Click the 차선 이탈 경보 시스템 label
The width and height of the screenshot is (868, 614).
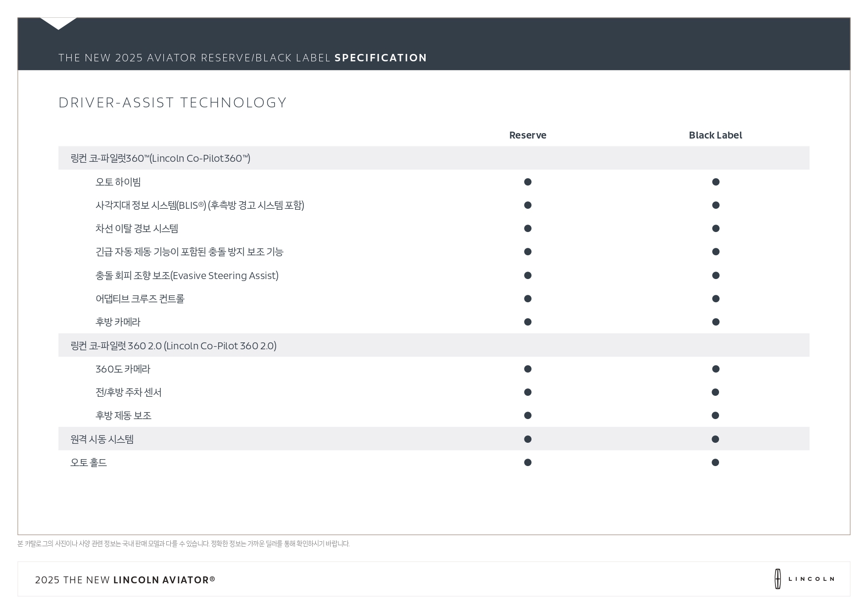pyautogui.click(x=137, y=229)
